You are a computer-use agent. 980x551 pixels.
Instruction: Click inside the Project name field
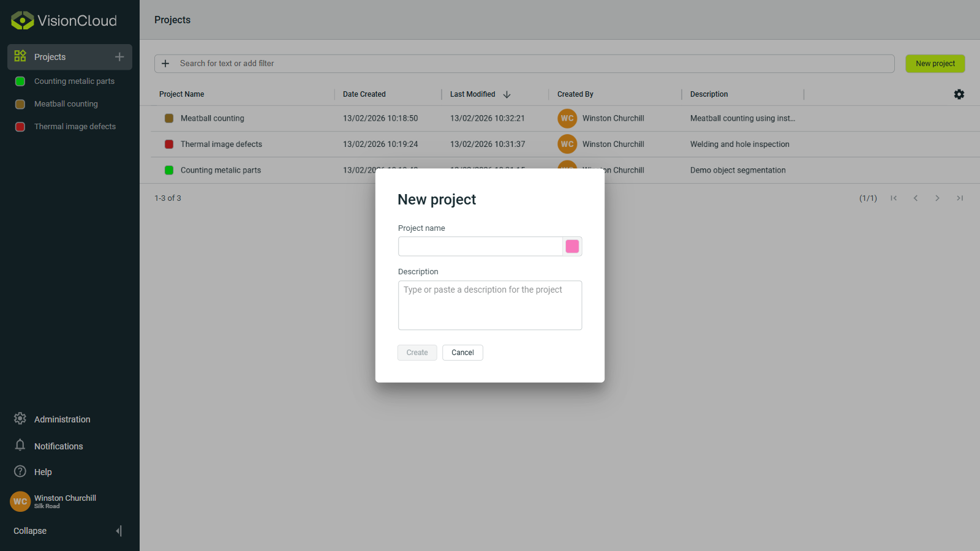(x=480, y=246)
